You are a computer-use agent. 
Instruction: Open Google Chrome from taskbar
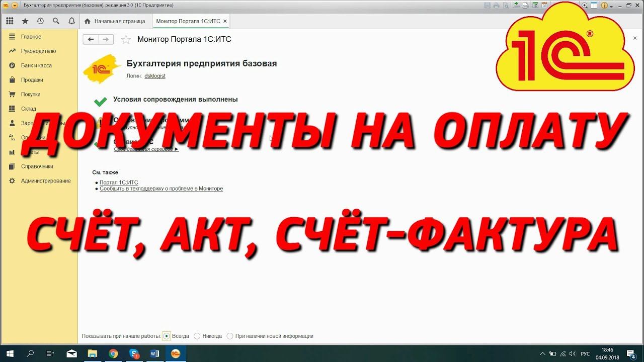(x=113, y=353)
